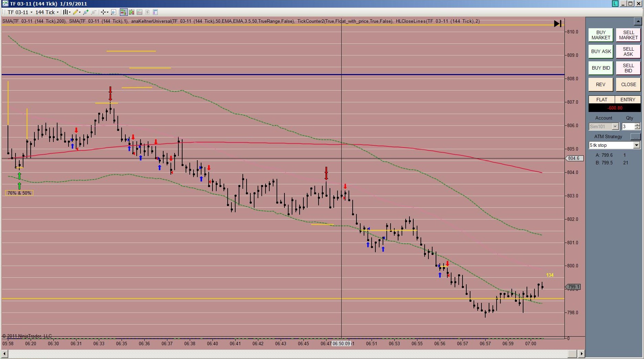Click the 808.0 price axis label
Screen dimensions: 644x359
pyautogui.click(x=573, y=79)
